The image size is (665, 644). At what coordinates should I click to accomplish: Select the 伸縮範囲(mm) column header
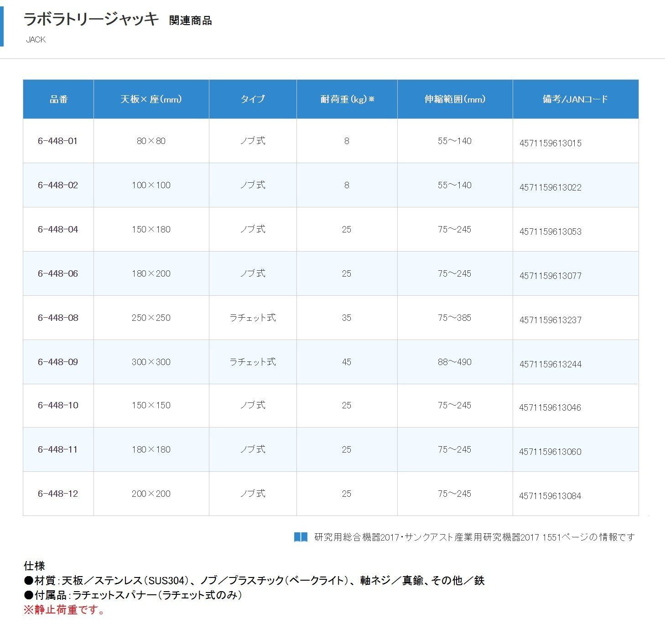[455, 99]
